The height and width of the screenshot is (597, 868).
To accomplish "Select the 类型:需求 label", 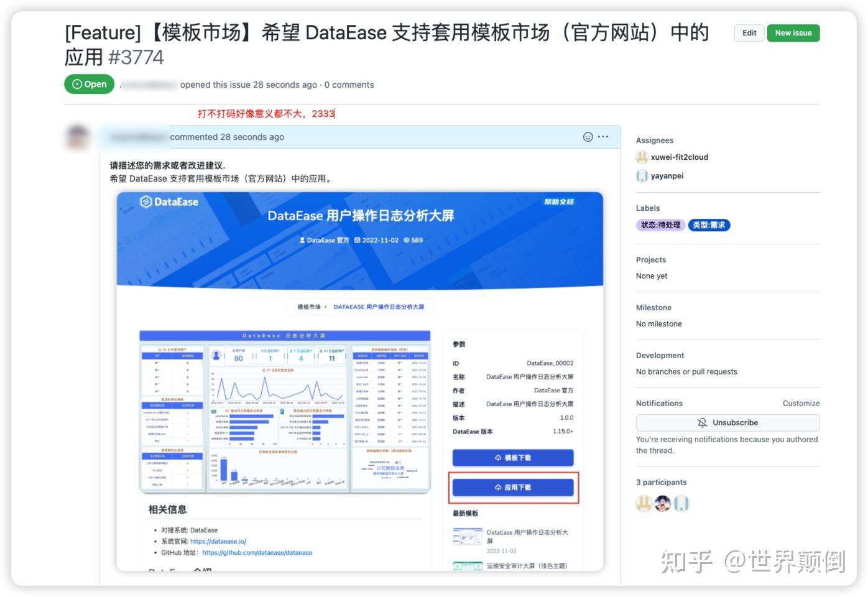I will (709, 225).
